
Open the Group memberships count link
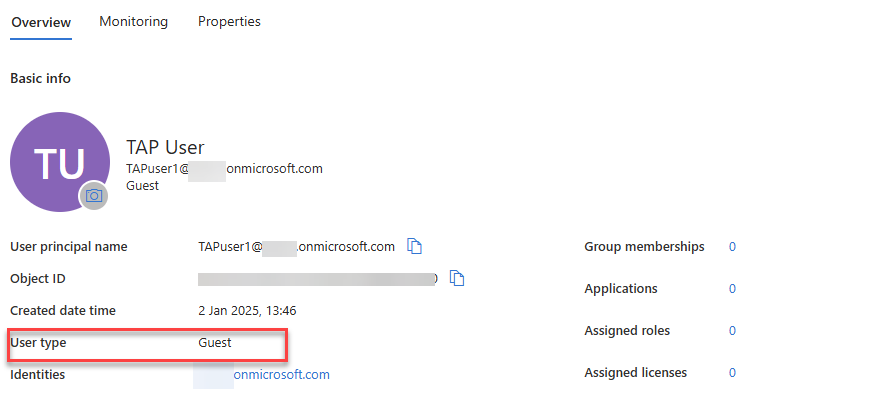pyautogui.click(x=732, y=247)
